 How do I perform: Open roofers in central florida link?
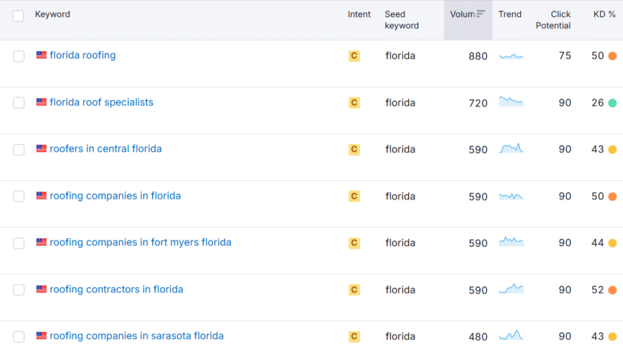[106, 149]
